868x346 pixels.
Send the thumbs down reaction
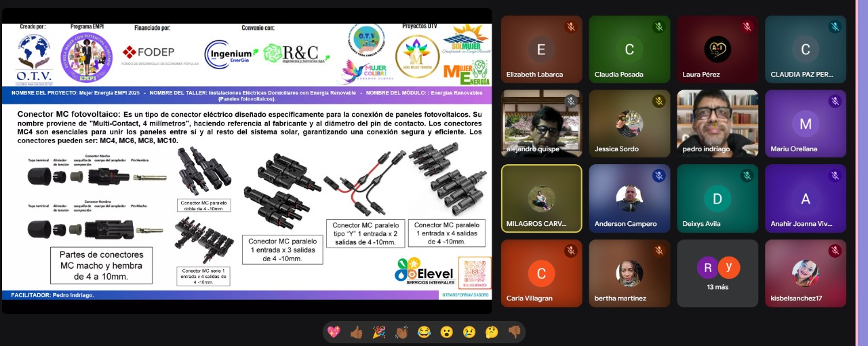tap(513, 332)
